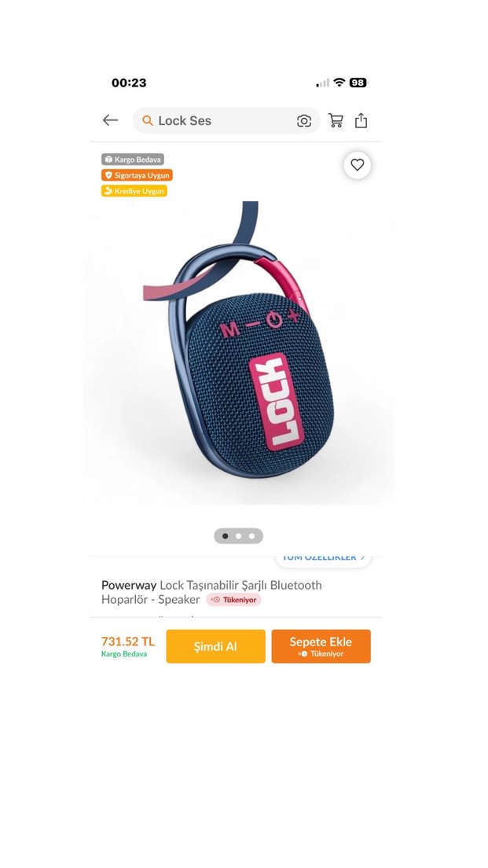Tap the Lock speaker product image
Viewport: 488px width, 868px height.
coord(239,352)
